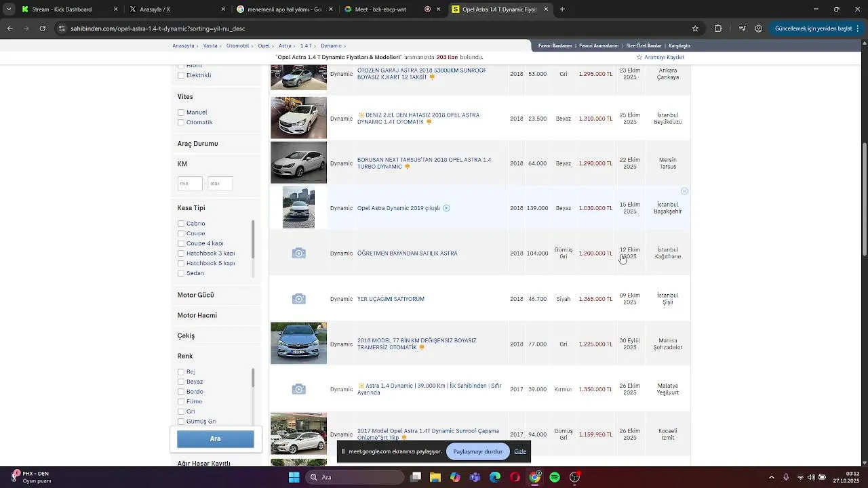Viewport: 868px width, 488px height.
Task: Click KM min input field
Action: point(190,184)
